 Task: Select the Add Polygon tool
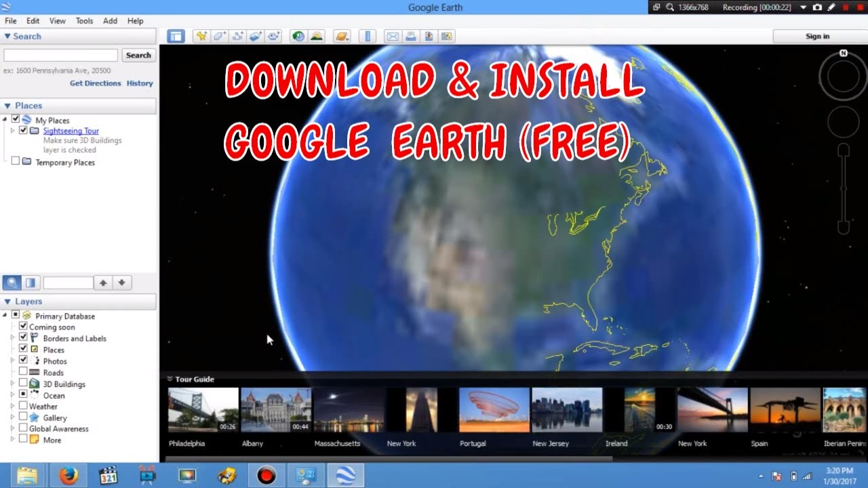[x=219, y=37]
